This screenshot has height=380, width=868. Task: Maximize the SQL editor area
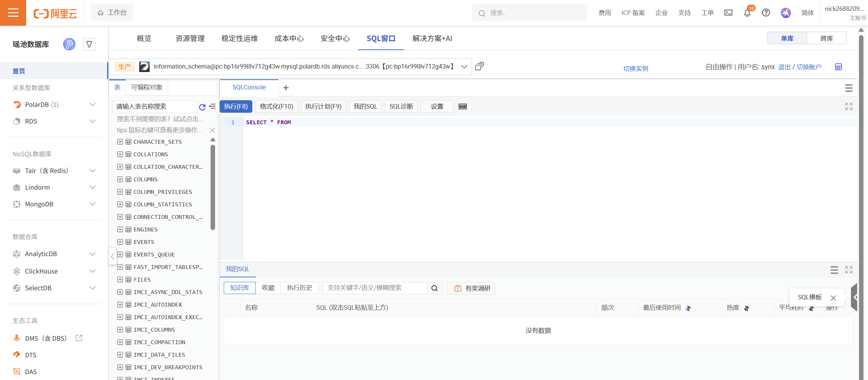[849, 106]
